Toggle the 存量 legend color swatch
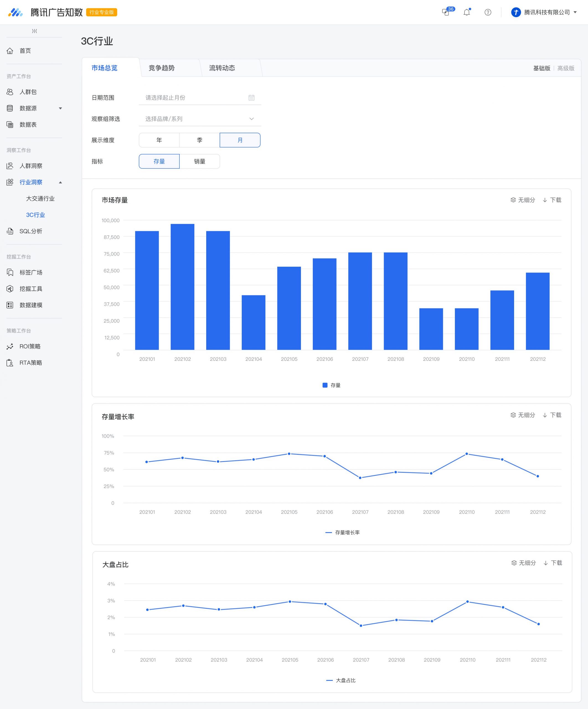588x709 pixels. click(325, 385)
